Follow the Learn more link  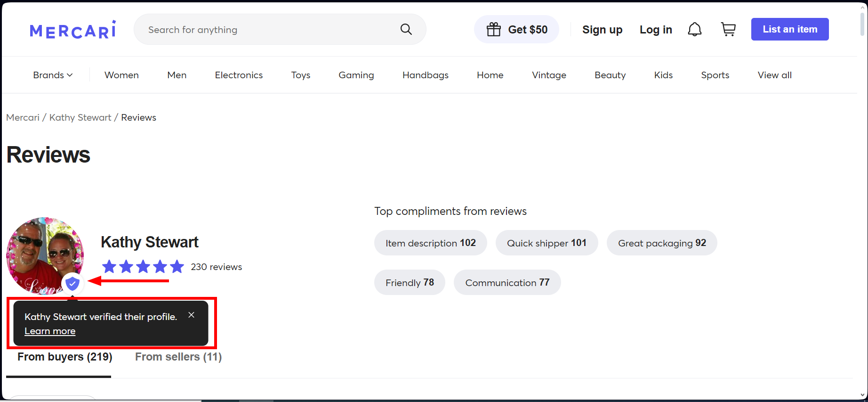pos(50,331)
